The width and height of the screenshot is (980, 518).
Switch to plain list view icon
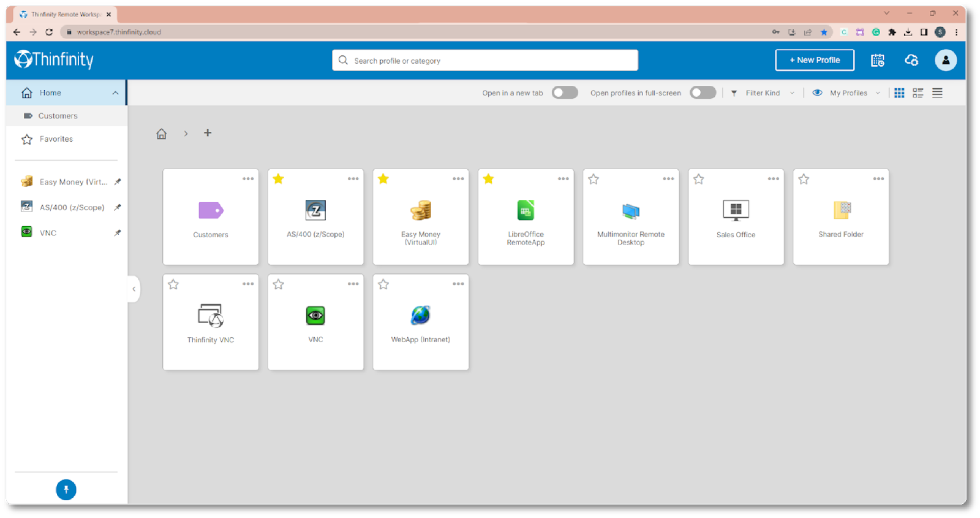937,93
